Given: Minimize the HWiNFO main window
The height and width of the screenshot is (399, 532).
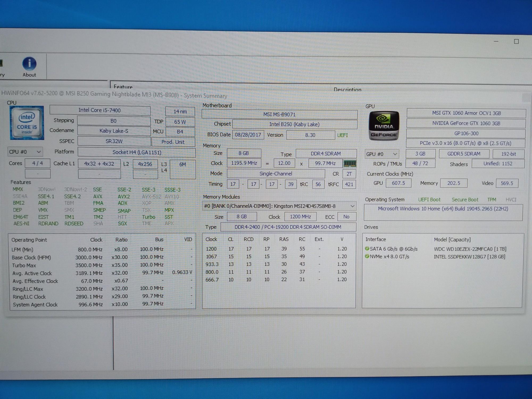Looking at the screenshot, I should tap(496, 41).
